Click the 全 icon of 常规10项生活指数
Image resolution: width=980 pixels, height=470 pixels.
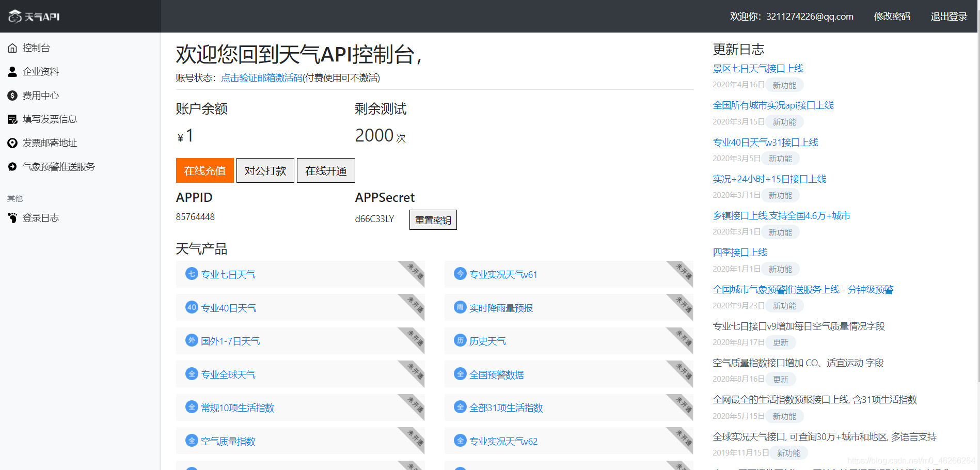pyautogui.click(x=192, y=407)
